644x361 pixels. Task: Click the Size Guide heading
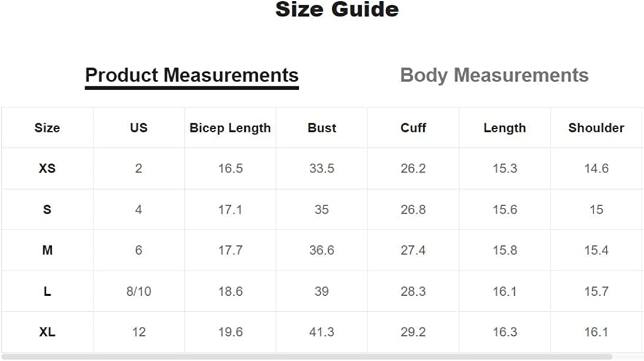pos(337,10)
